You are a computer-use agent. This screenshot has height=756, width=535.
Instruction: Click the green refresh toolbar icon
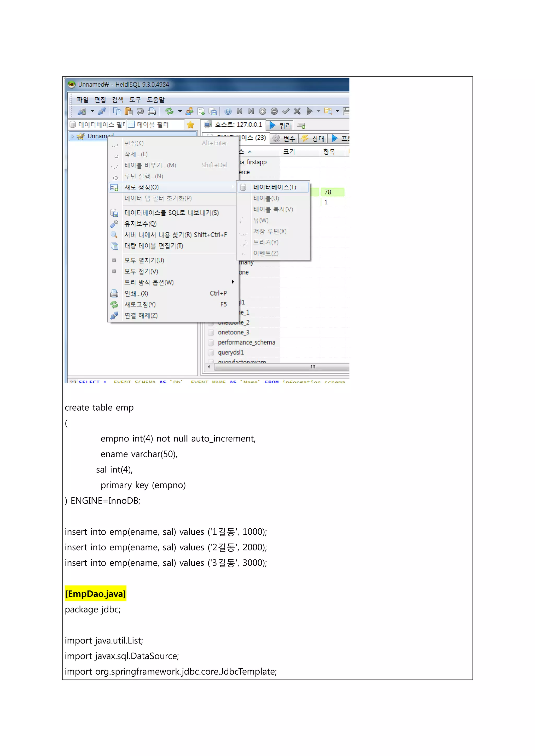[169, 111]
